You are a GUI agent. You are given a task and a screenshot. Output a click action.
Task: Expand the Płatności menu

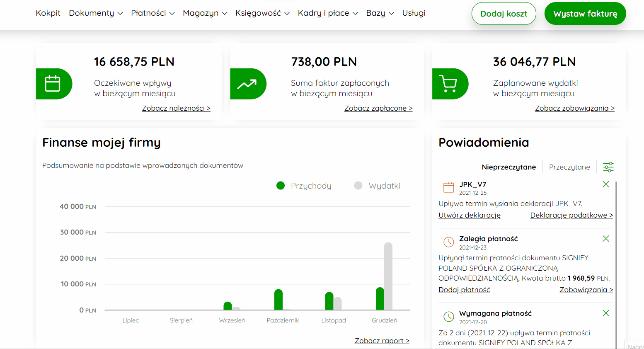[153, 13]
